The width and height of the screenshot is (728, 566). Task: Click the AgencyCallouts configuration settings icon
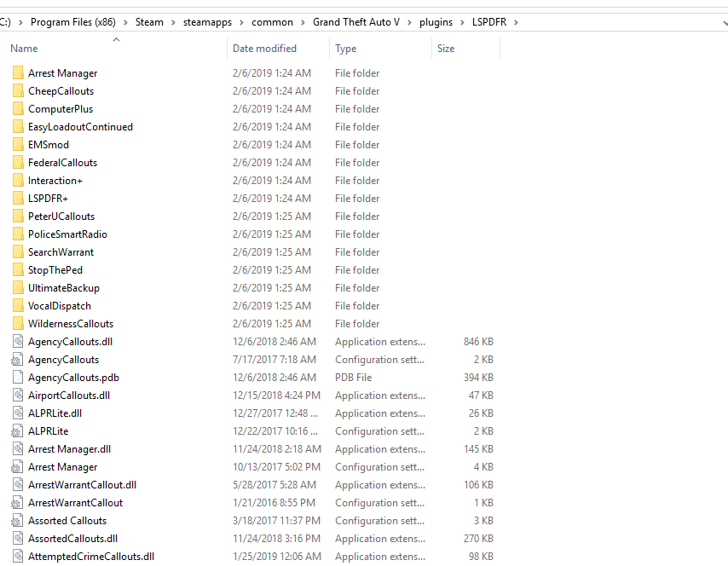(x=17, y=360)
